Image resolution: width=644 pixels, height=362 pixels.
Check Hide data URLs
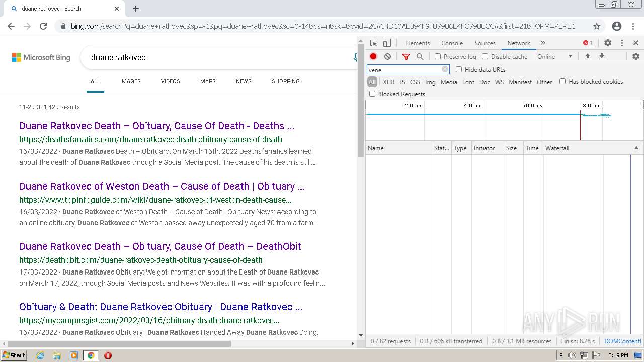pyautogui.click(x=459, y=69)
